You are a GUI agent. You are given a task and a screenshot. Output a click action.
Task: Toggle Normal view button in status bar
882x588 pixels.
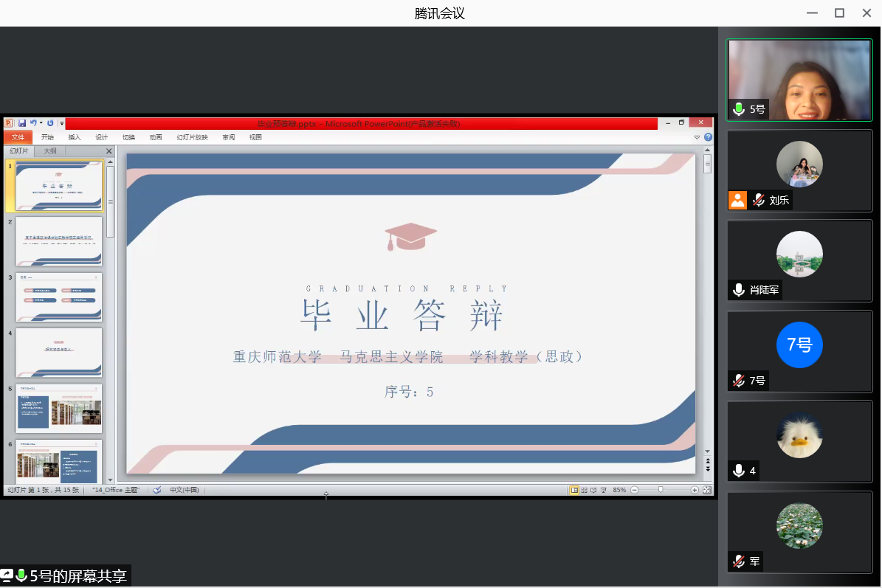pos(574,490)
